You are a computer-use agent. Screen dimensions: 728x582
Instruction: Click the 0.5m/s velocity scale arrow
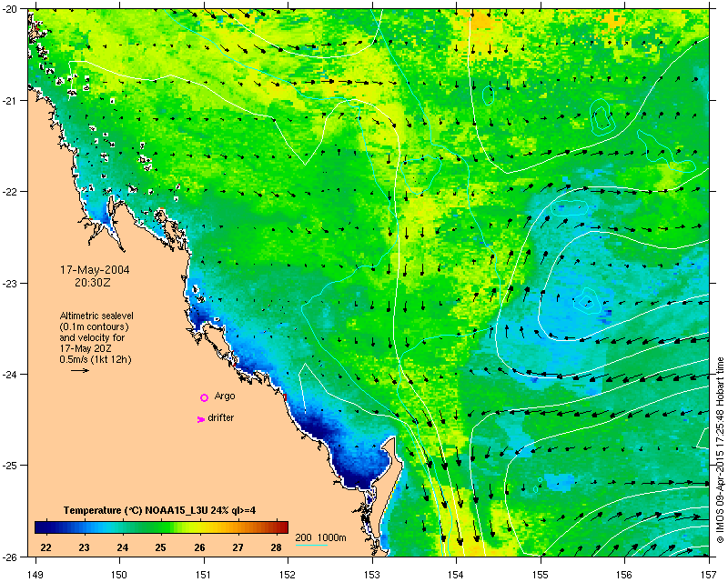tap(80, 370)
